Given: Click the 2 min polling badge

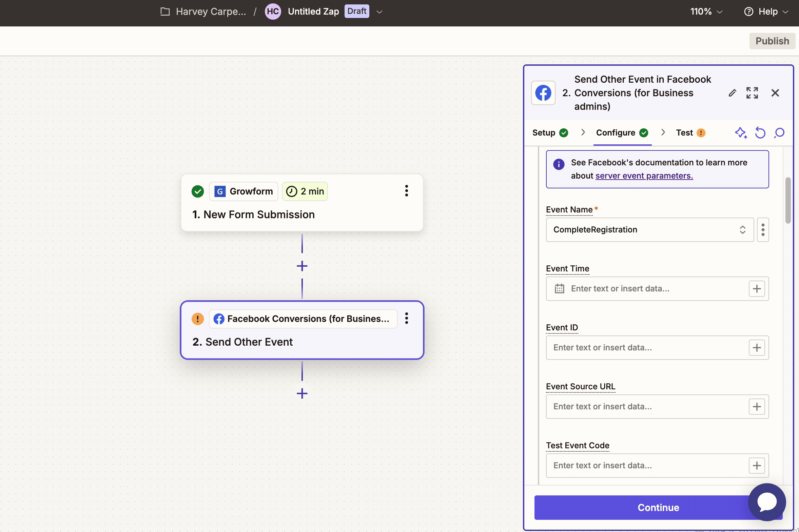Looking at the screenshot, I should (x=305, y=191).
